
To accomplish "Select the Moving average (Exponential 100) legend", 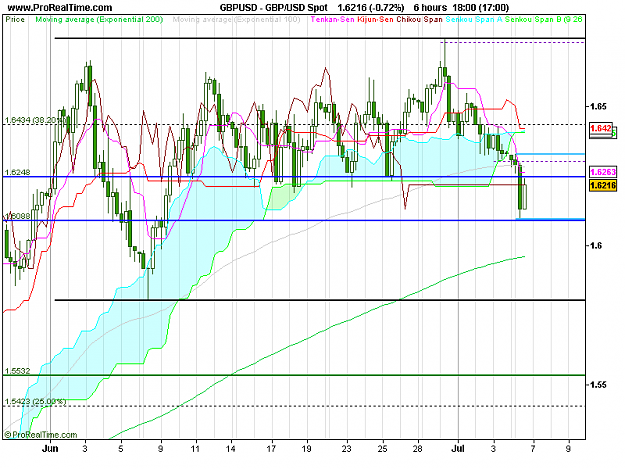I will click(x=236, y=19).
